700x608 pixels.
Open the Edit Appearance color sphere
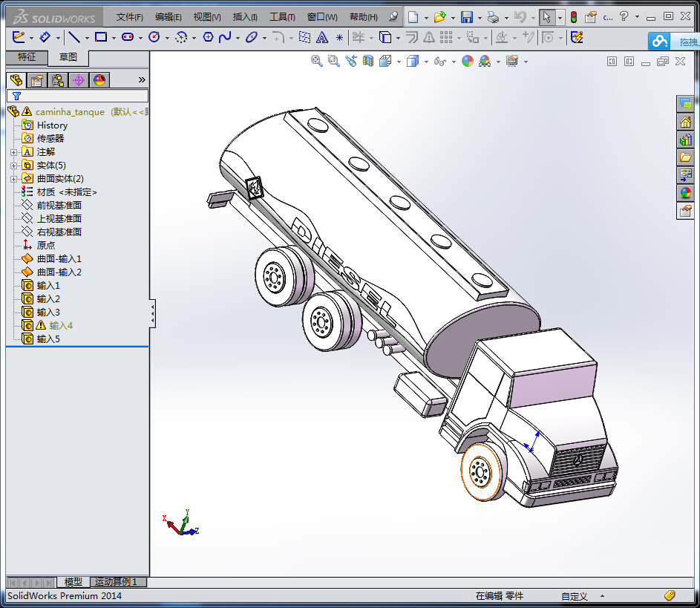click(x=467, y=62)
